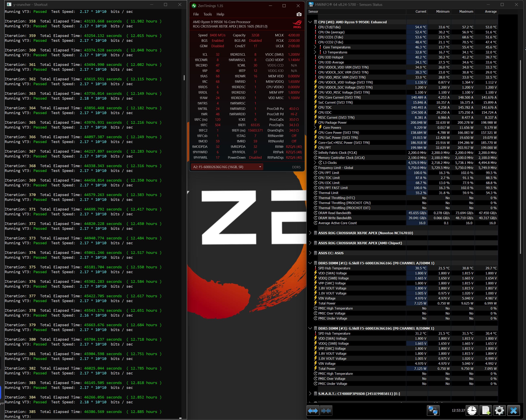The height and width of the screenshot is (420, 526).
Task: Click lightning icon beside CPU Package Power
Action: tap(315, 123)
